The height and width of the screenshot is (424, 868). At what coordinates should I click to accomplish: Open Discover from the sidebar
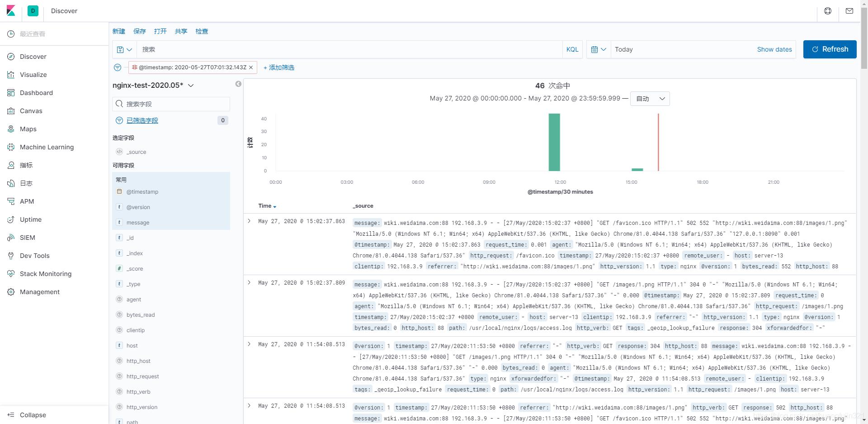33,57
